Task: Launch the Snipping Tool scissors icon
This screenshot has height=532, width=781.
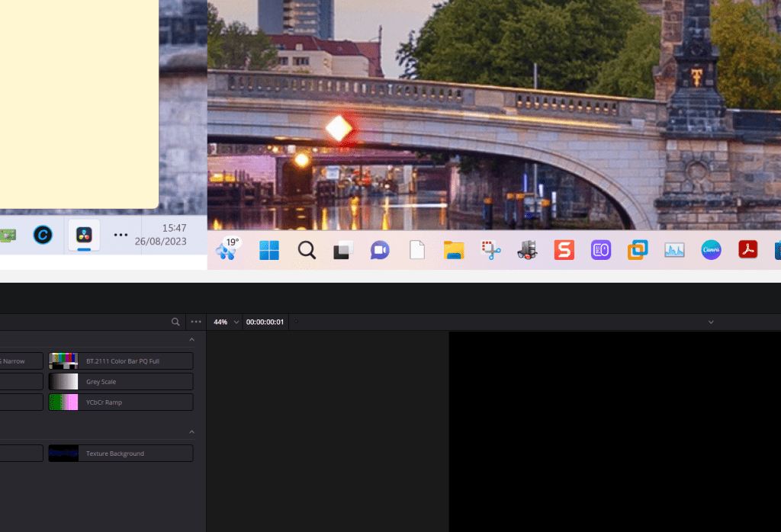Action: coord(490,250)
